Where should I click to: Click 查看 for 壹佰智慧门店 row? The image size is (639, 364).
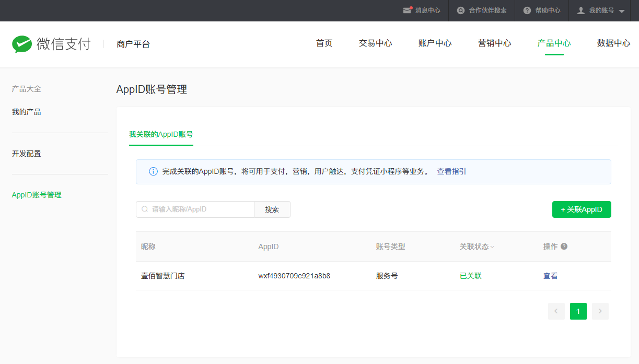pos(551,276)
